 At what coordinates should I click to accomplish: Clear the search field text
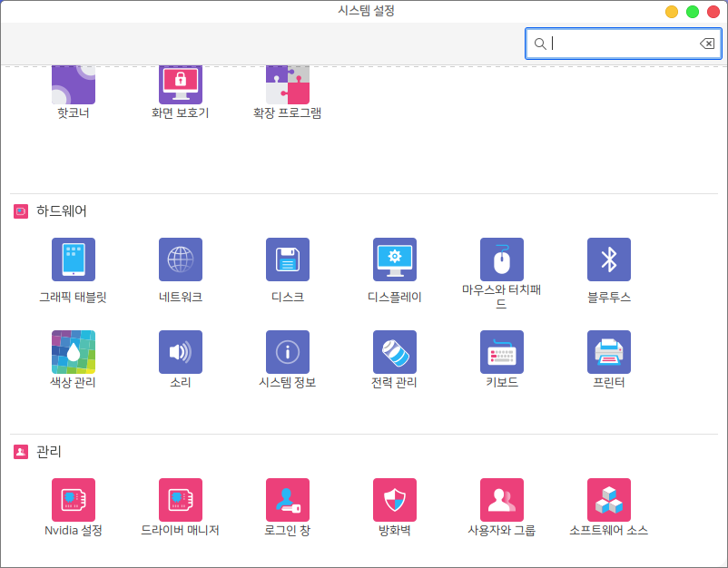click(x=706, y=44)
